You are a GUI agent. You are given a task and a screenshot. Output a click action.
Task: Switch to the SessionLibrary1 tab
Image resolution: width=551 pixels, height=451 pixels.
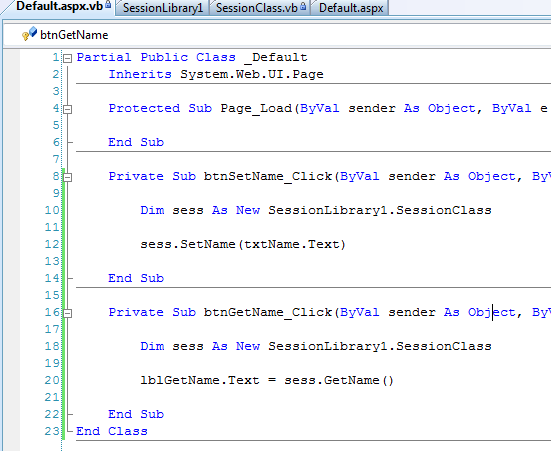pyautogui.click(x=163, y=8)
